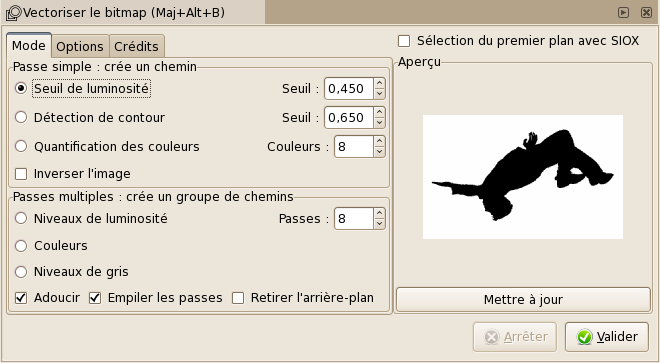This screenshot has width=660, height=363.
Task: Enable Retirer l'arrière-plan checkbox
Action: [x=238, y=298]
